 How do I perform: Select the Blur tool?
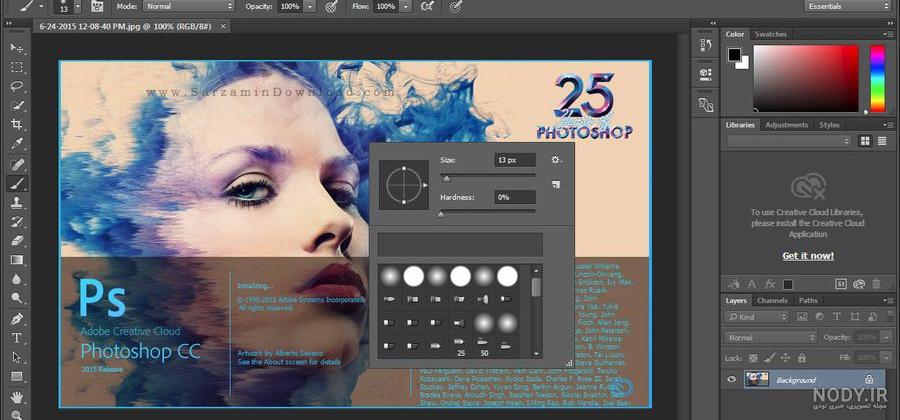17,279
